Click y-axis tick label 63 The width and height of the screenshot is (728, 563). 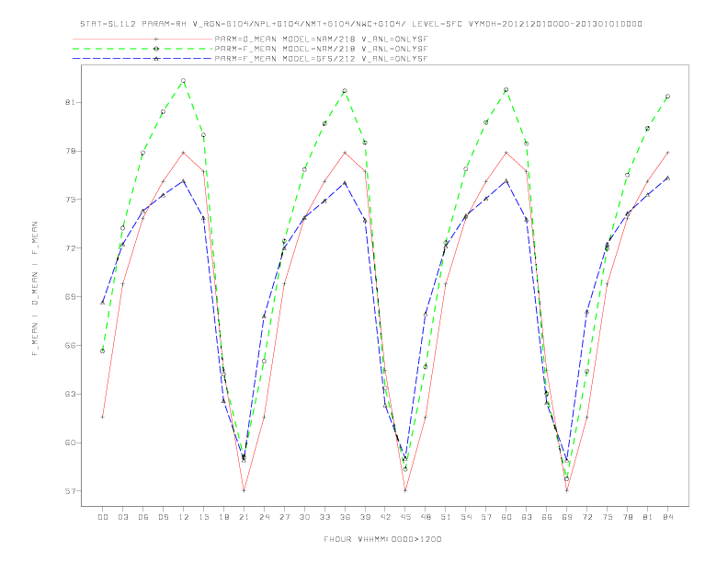70,394
